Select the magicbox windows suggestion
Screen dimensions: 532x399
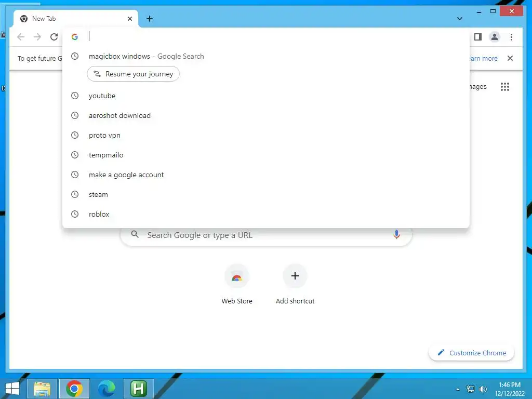[x=266, y=56]
